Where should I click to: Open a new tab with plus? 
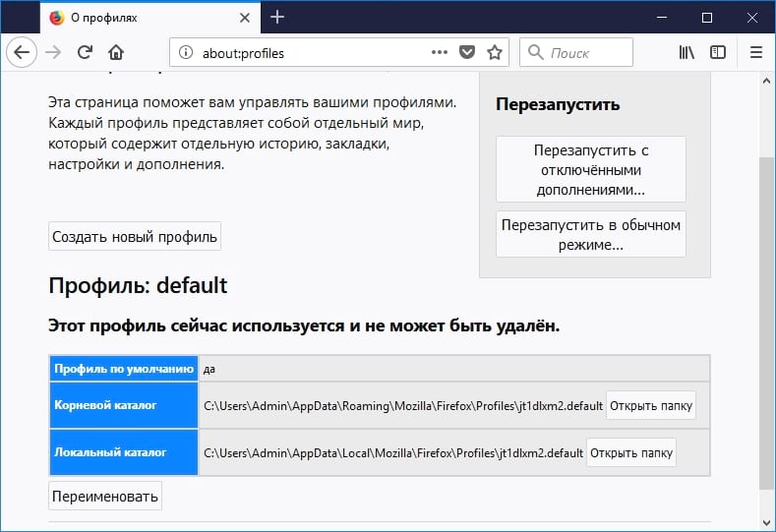pyautogui.click(x=277, y=18)
